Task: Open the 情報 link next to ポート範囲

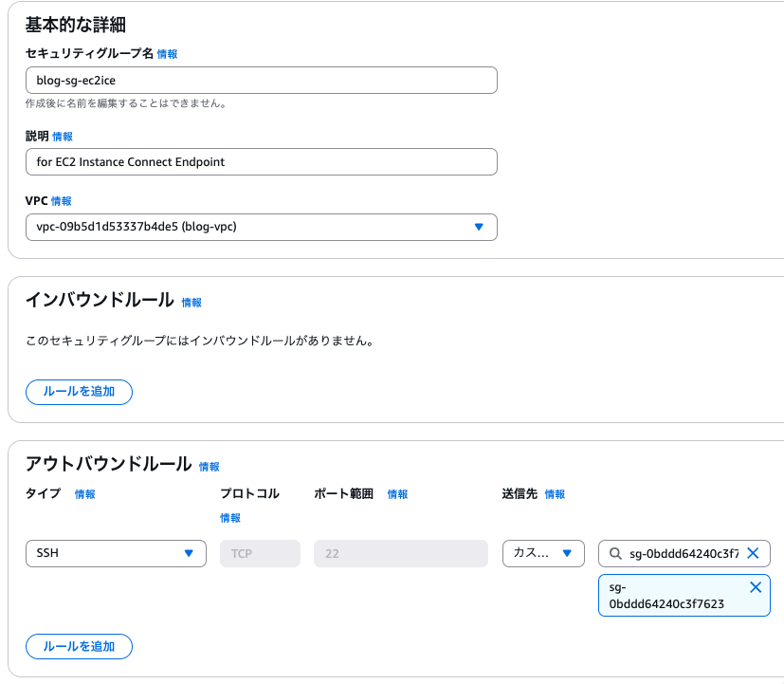Action: point(397,494)
